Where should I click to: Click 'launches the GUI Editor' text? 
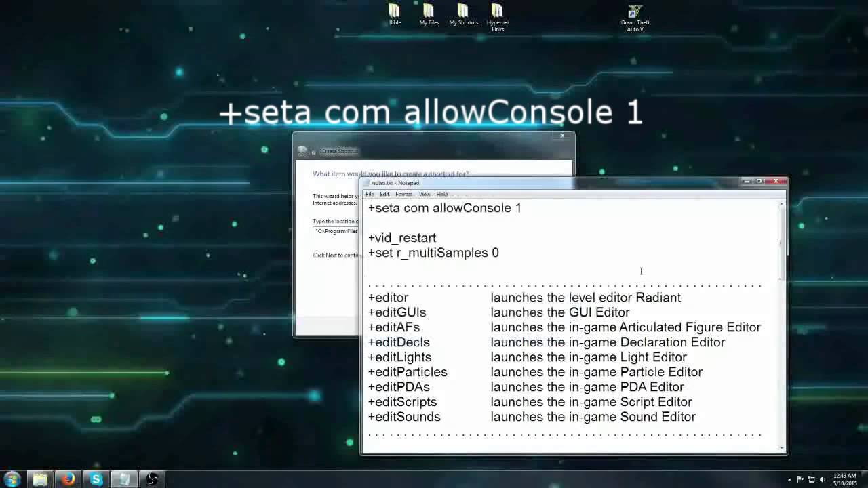click(x=560, y=312)
